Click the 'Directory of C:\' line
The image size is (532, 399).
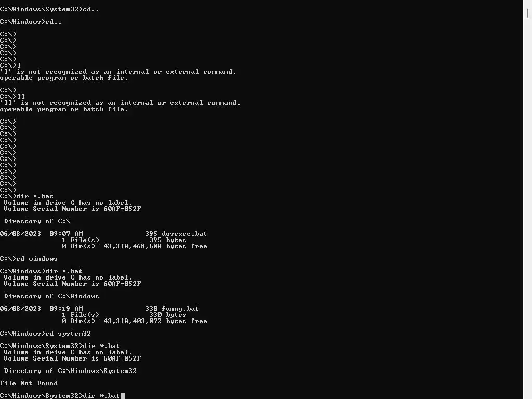coord(37,221)
